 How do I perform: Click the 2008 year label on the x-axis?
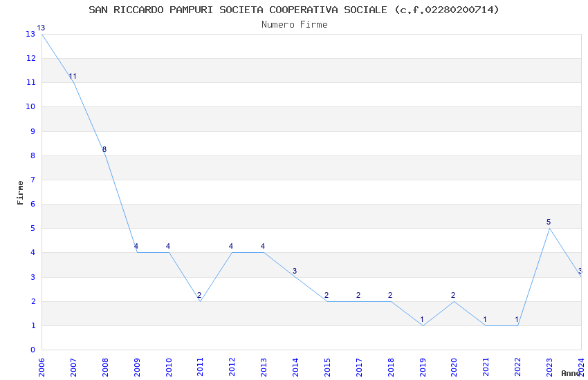tap(105, 368)
